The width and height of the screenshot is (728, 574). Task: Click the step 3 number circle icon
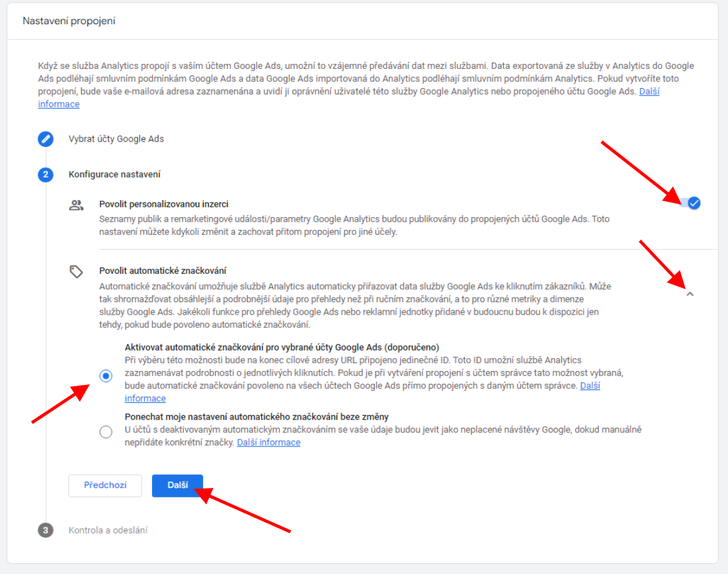[x=45, y=530]
